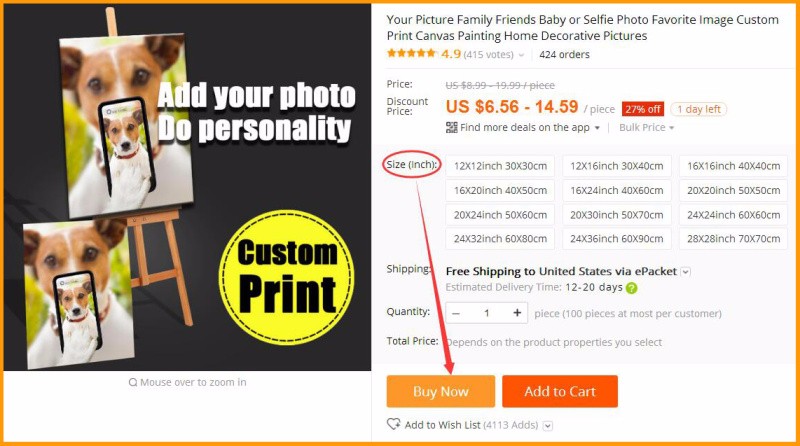800x446 pixels.
Task: Click the quantity input field
Action: pos(487,313)
